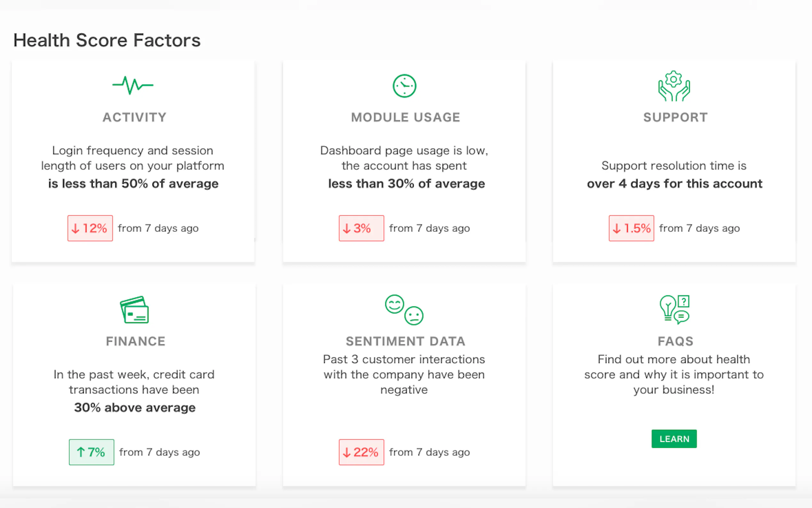Click the Support hands-and-gear icon

click(674, 86)
